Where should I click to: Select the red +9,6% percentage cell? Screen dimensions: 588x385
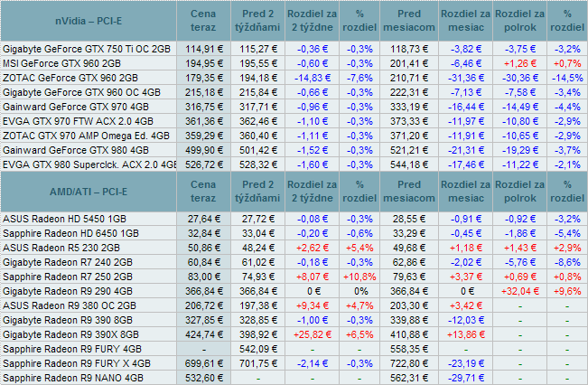click(567, 291)
